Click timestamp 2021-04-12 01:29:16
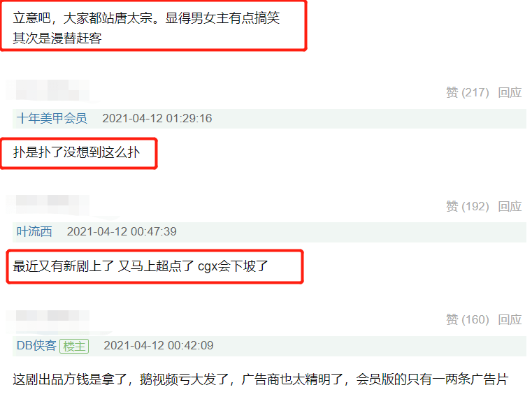The height and width of the screenshot is (399, 532). click(157, 118)
